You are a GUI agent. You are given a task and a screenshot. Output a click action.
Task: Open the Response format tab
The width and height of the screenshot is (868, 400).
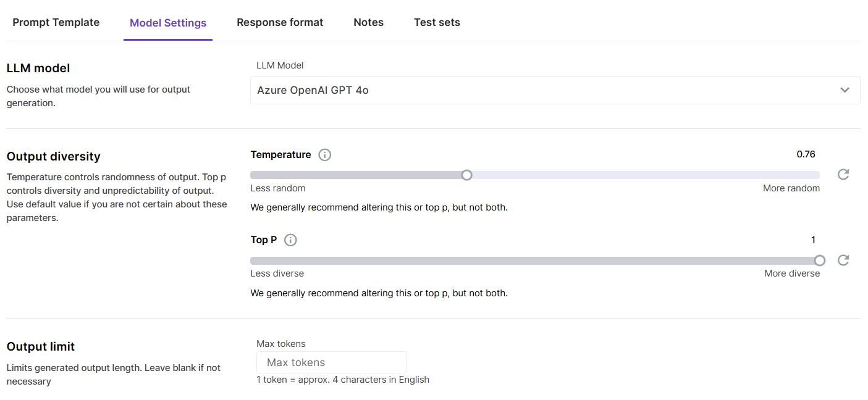coord(280,22)
